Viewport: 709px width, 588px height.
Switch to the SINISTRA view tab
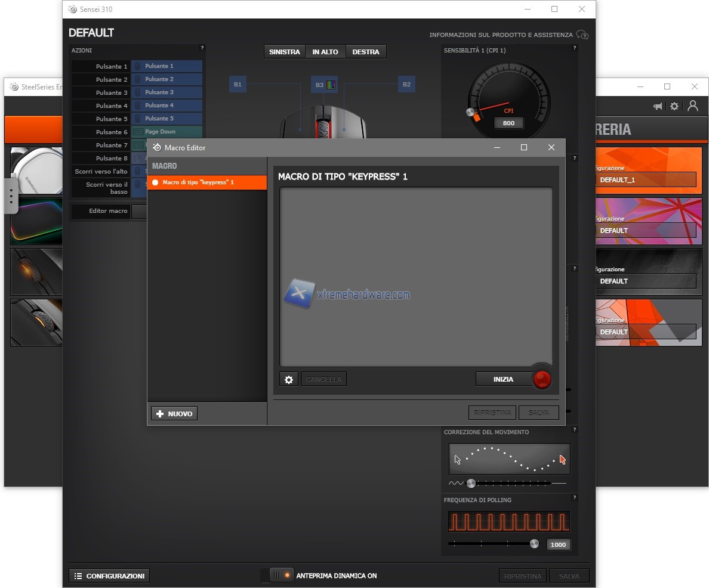[x=285, y=52]
